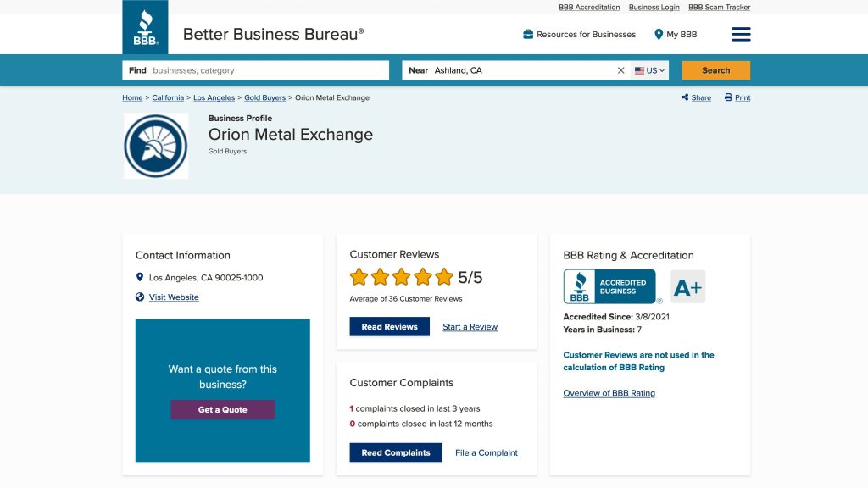Screen dimensions: 868x488
Task: Click the Read Reviews button
Action: coord(389,327)
